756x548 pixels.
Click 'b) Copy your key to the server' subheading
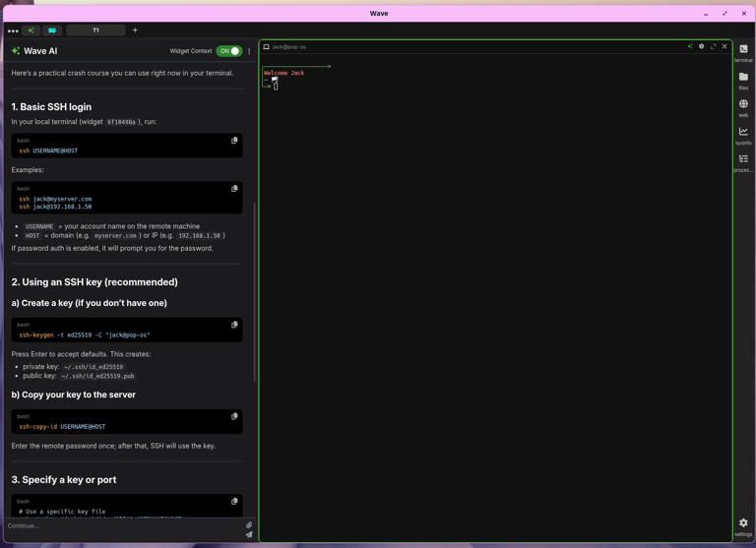pyautogui.click(x=74, y=395)
